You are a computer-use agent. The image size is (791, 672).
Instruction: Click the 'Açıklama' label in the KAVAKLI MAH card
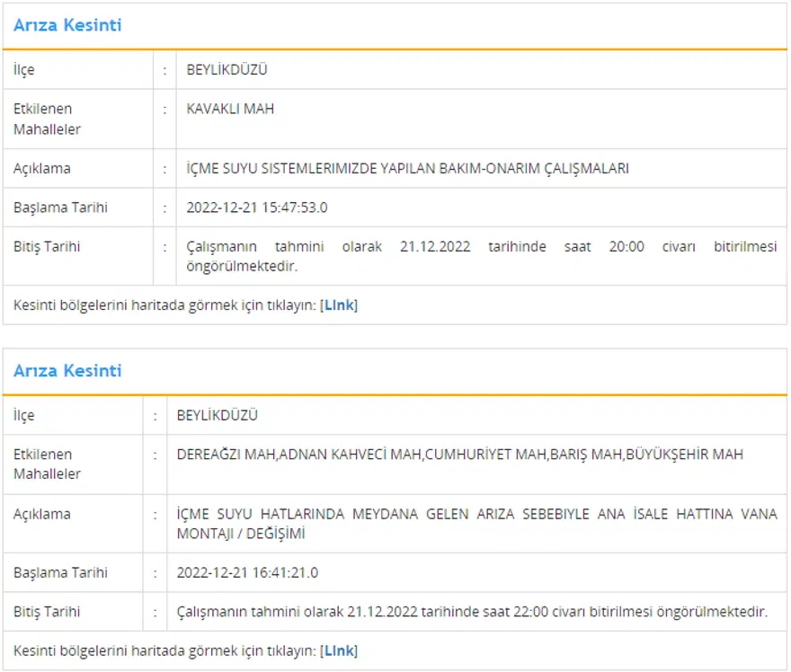tap(42, 168)
